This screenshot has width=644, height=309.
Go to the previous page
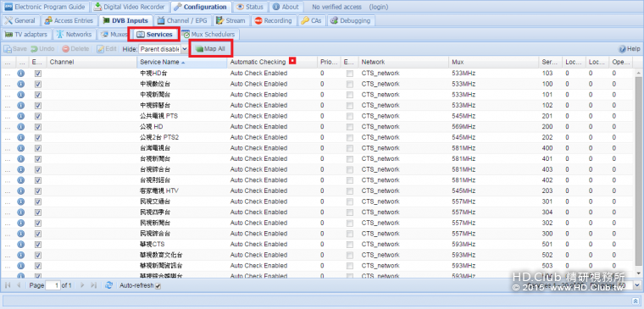19,285
